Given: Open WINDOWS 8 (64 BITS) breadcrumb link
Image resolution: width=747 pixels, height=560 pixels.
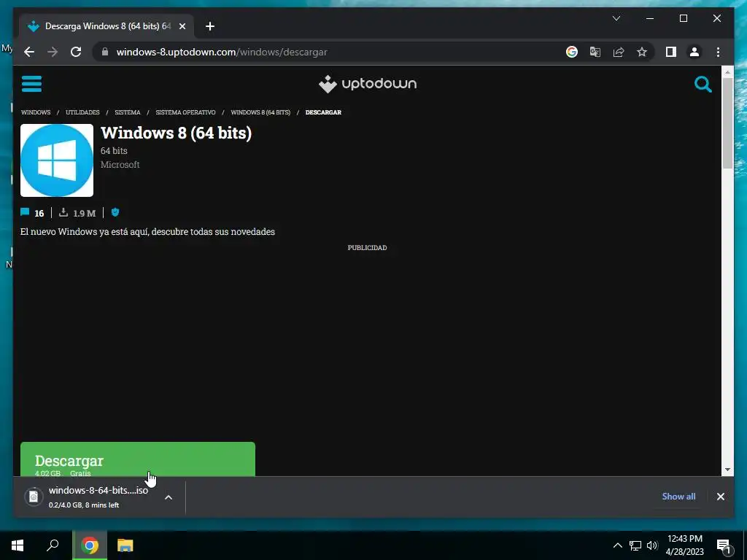Looking at the screenshot, I should [x=260, y=112].
